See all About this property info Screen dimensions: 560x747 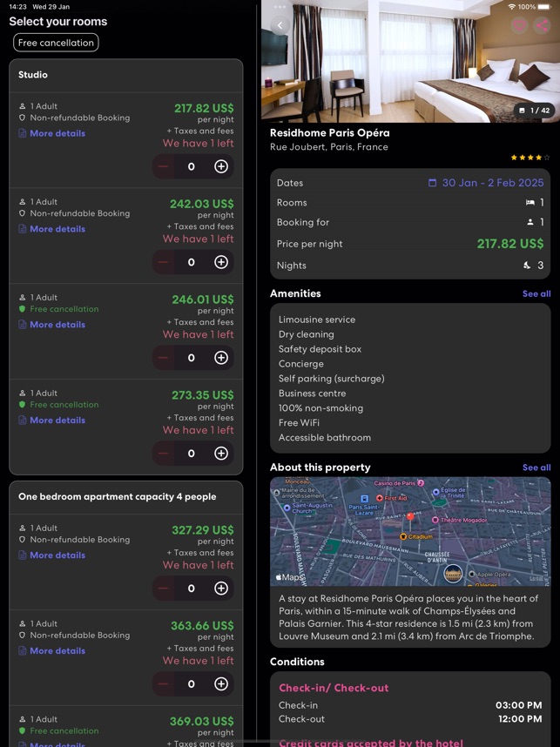(x=536, y=468)
